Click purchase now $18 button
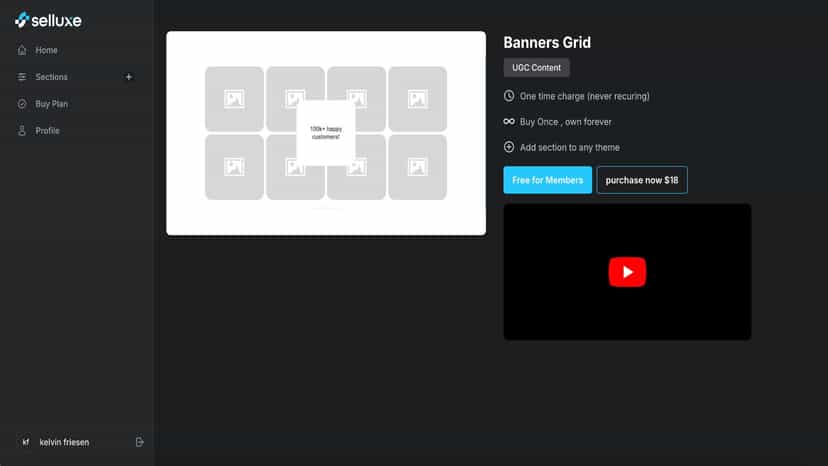This screenshot has height=466, width=828. coord(642,180)
